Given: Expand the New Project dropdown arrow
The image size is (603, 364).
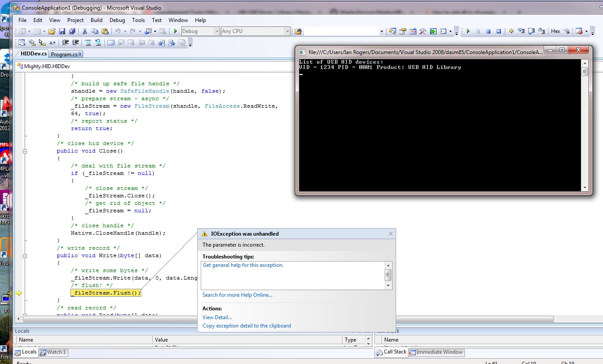Looking at the screenshot, I should (x=29, y=31).
